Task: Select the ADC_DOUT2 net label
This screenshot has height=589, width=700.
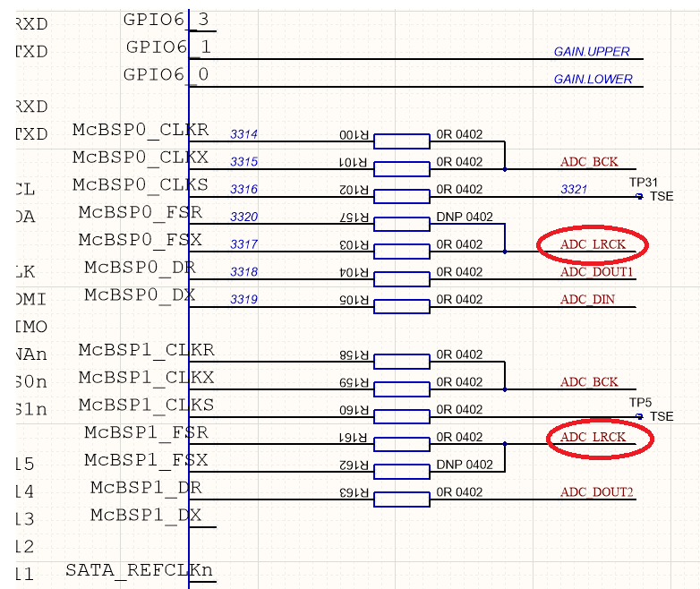Action: (597, 492)
